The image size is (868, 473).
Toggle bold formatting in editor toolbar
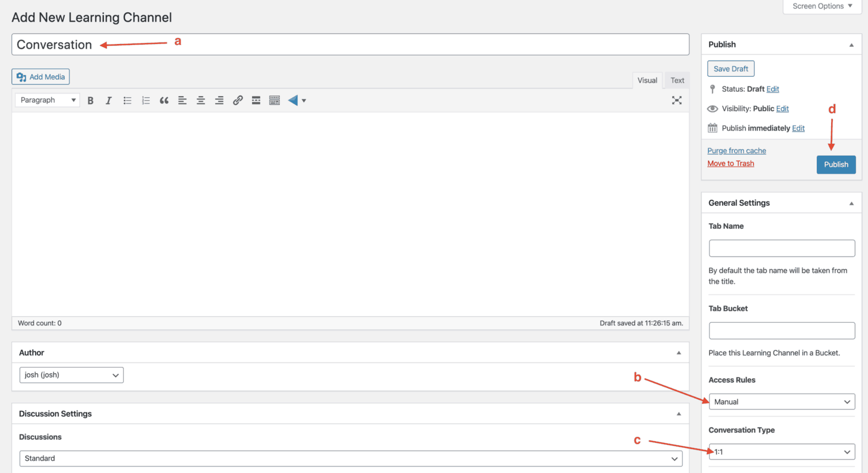[91, 100]
